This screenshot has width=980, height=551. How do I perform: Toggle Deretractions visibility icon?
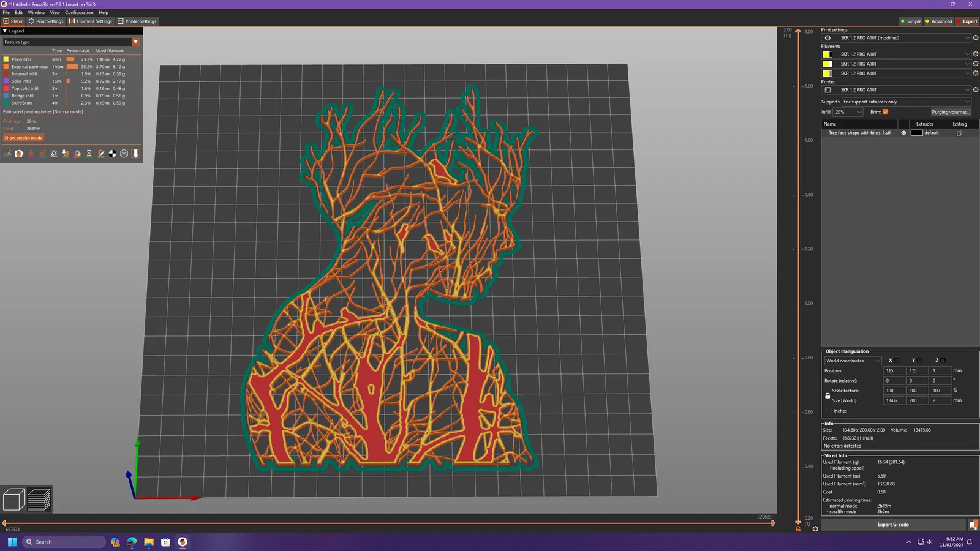coord(42,154)
